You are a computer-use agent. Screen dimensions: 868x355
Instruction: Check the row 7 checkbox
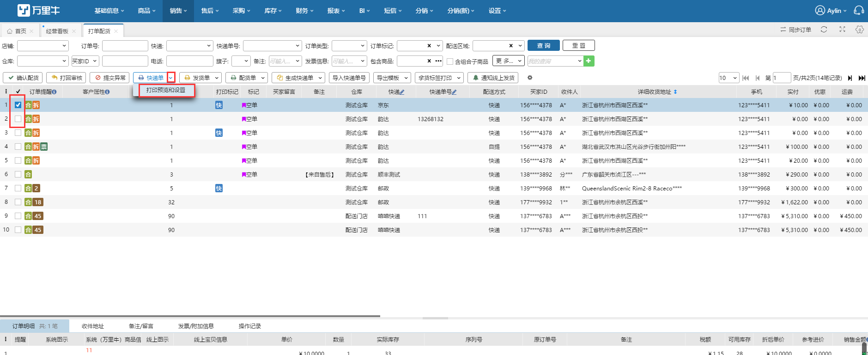coord(18,188)
